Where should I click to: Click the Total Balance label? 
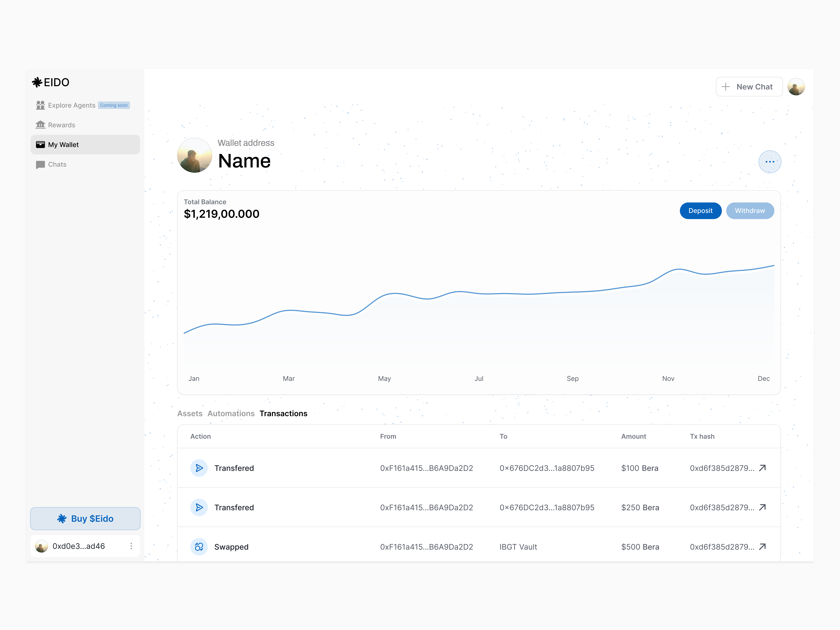click(205, 202)
